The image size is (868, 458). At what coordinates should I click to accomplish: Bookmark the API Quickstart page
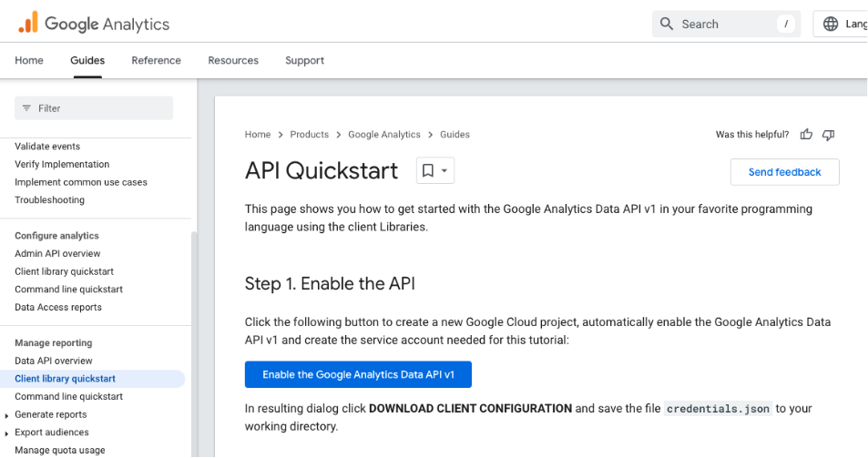[x=428, y=170]
